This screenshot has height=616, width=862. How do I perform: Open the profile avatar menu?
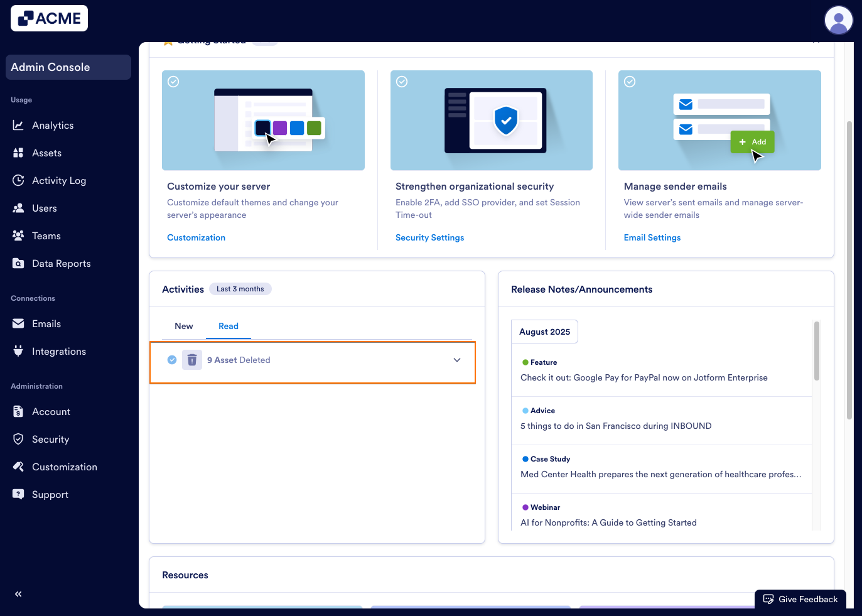(838, 20)
